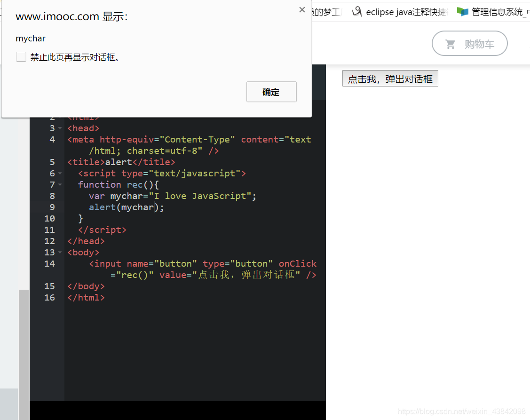Place cursor in "I love JavaScript" string
Screen dimensions: 530x420
coord(203,196)
